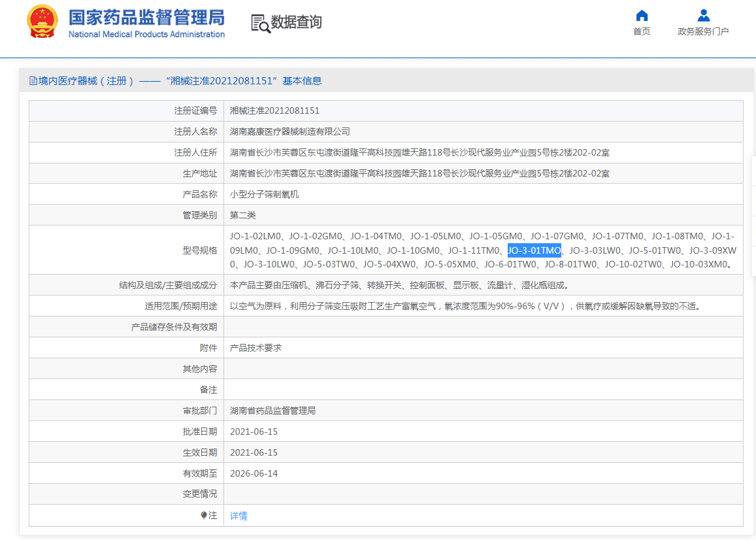Click the national emblem logo
The width and height of the screenshot is (756, 540).
pyautogui.click(x=42, y=21)
